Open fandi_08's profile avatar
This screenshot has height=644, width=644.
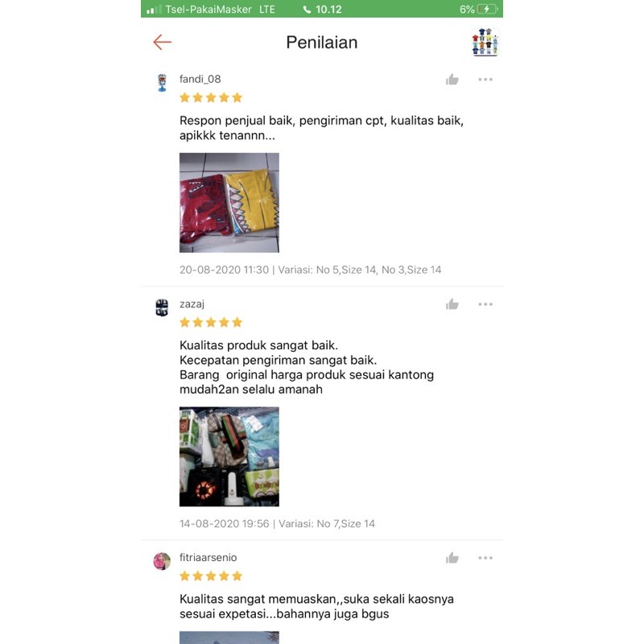(x=163, y=83)
